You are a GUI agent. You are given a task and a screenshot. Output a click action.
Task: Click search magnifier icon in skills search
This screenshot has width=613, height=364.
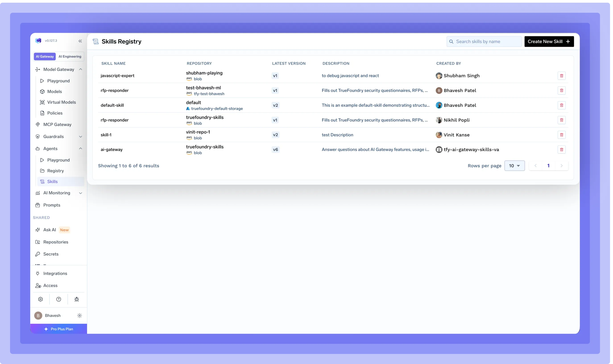pos(451,41)
